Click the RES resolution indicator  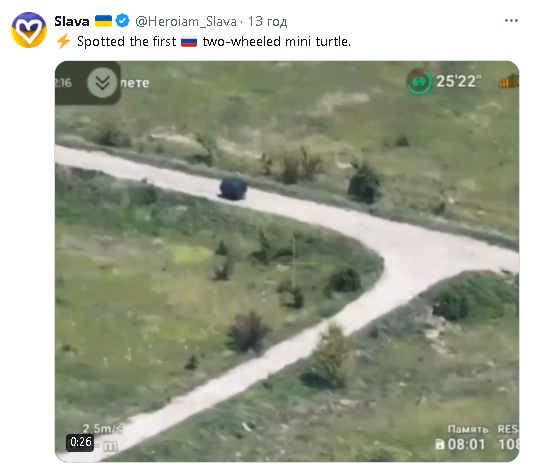(508, 429)
